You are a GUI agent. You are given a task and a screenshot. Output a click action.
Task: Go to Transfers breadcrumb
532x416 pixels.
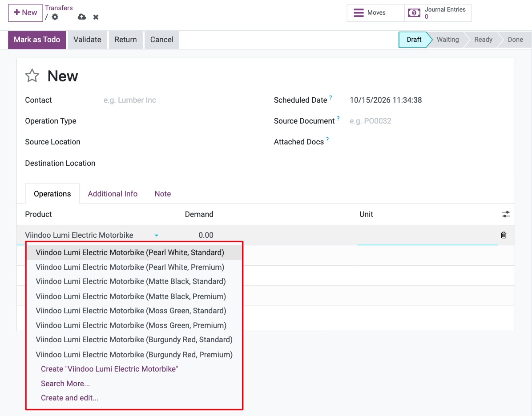pos(59,8)
